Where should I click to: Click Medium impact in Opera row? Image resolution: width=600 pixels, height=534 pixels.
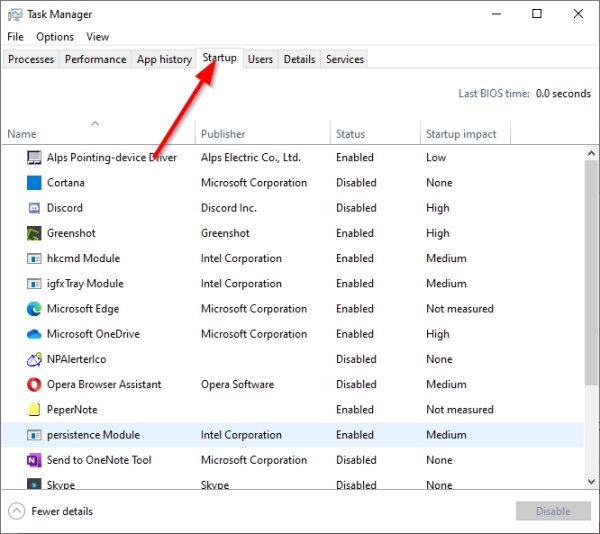click(x=446, y=384)
